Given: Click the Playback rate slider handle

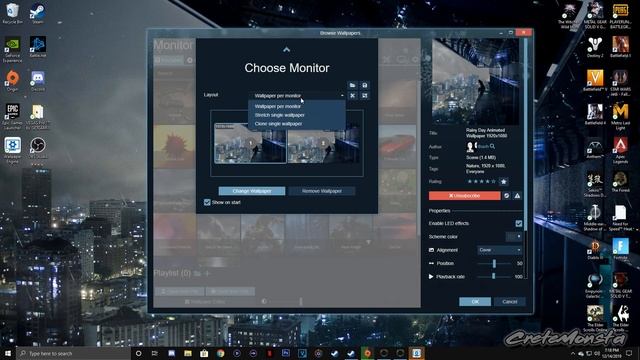Looking at the screenshot, I should [493, 276].
